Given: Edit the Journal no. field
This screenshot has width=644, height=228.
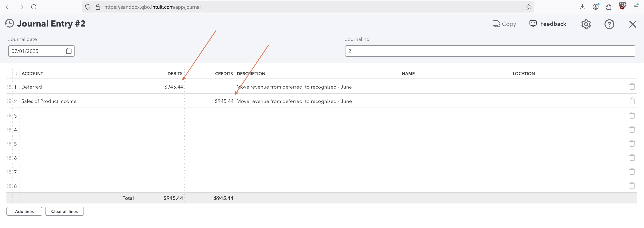Looking at the screenshot, I should (490, 51).
